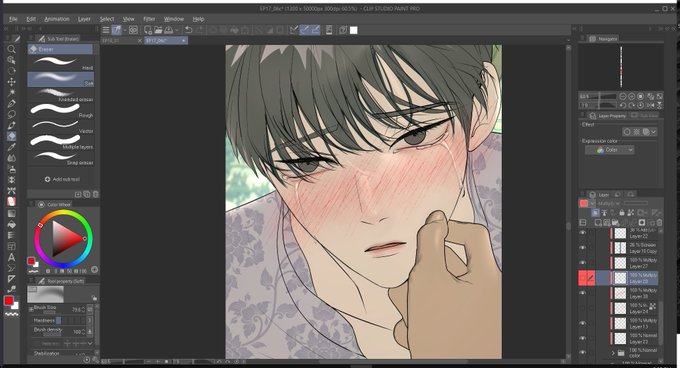680x368 pixels.
Task: Toggle visibility of Layer 27
Action: point(582,263)
